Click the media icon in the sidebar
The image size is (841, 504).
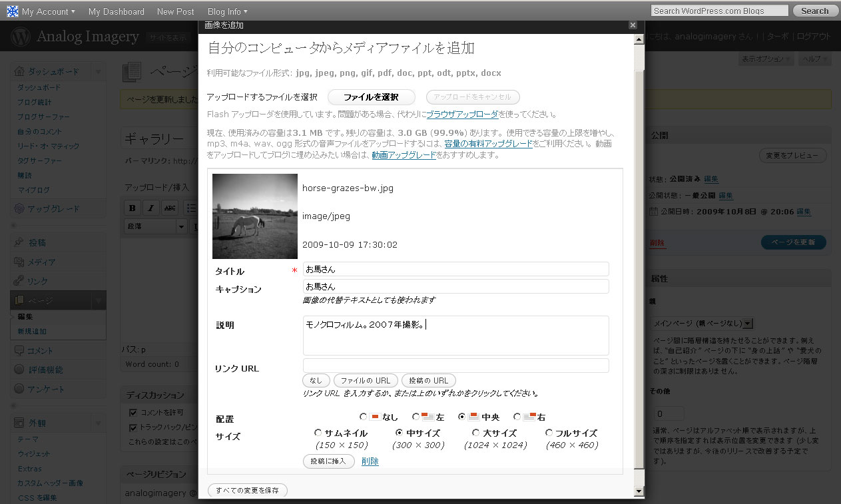coord(19,262)
